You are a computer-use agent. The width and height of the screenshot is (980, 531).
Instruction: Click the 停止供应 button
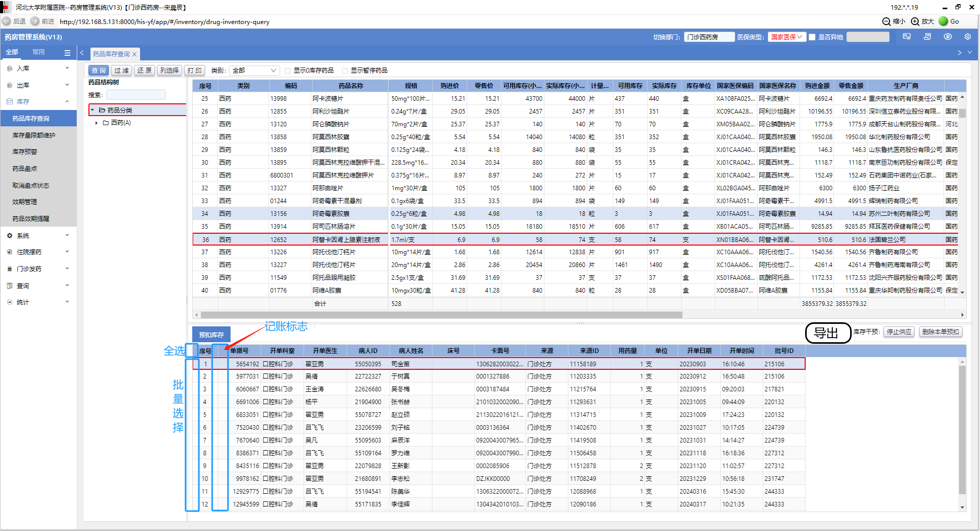899,332
